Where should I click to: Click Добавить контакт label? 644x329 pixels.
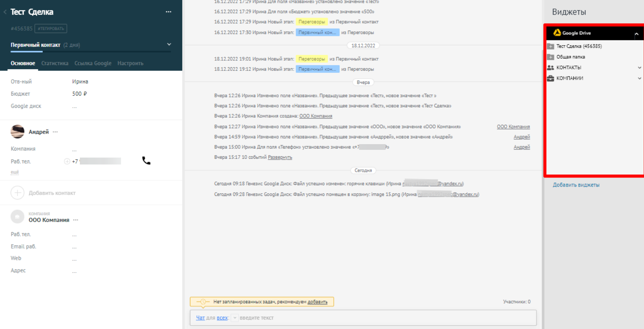point(52,193)
